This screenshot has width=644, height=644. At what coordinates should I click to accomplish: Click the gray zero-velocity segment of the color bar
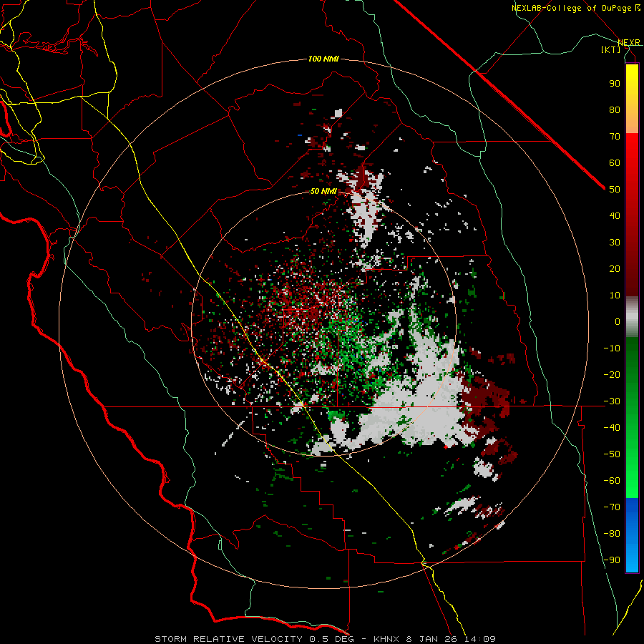coord(632,317)
